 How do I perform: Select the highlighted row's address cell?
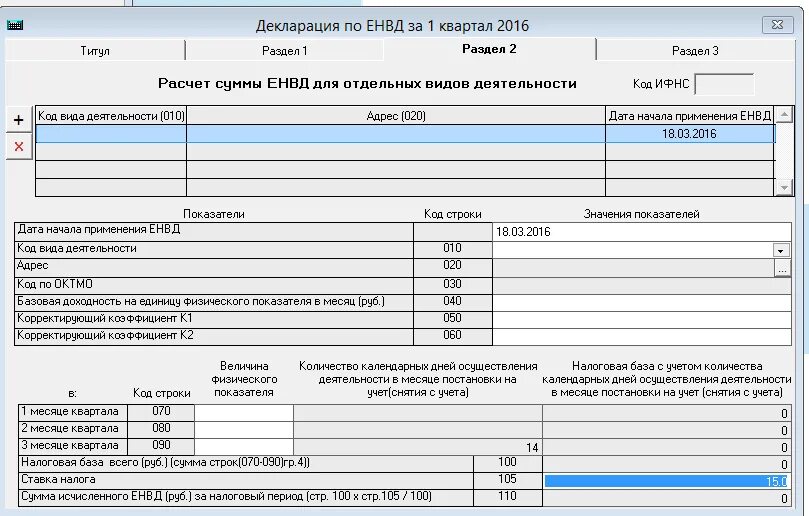coord(396,134)
